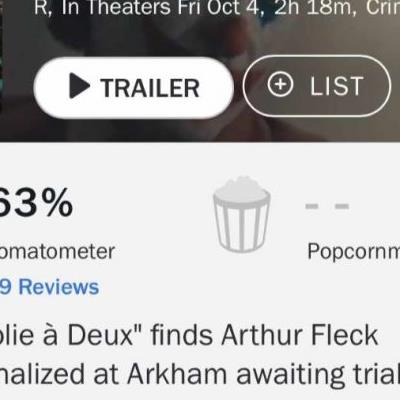Click the gray popcorn bucket icon
Viewport: 400px width, 400px height.
point(242,214)
